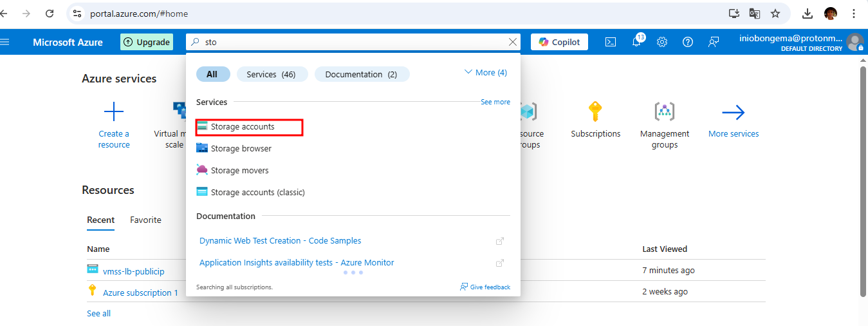Click '2 weeks ago' cell
The image size is (868, 326).
(665, 292)
